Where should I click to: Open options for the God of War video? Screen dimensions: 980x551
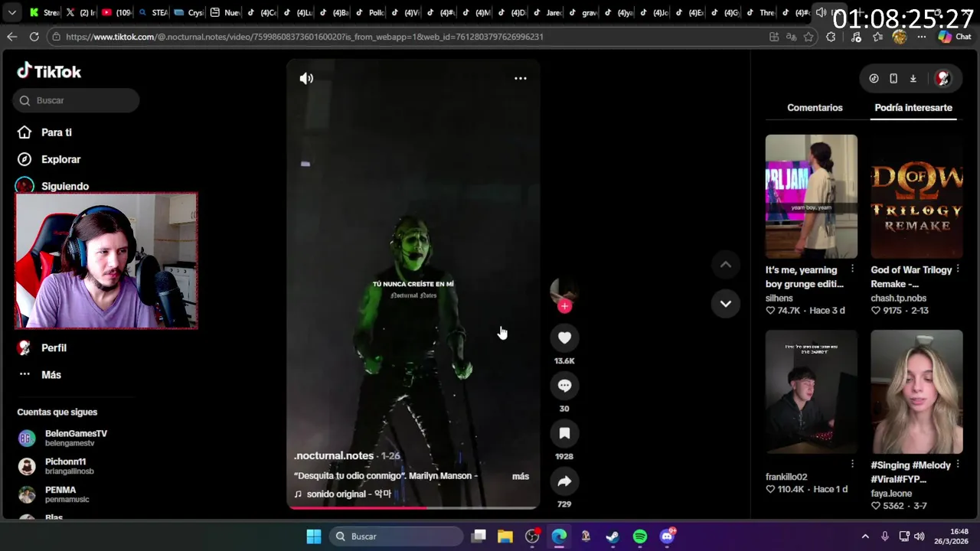point(957,269)
